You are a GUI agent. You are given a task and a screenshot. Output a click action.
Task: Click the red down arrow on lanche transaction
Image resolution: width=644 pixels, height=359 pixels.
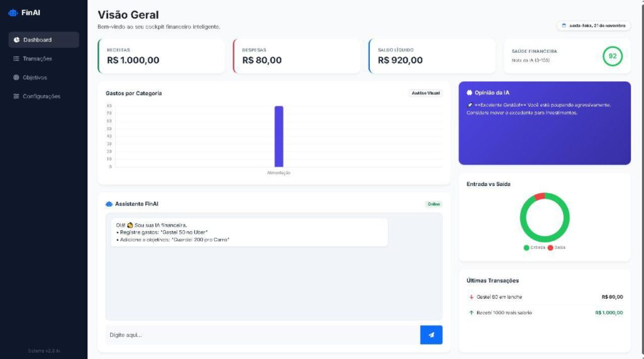coord(471,297)
